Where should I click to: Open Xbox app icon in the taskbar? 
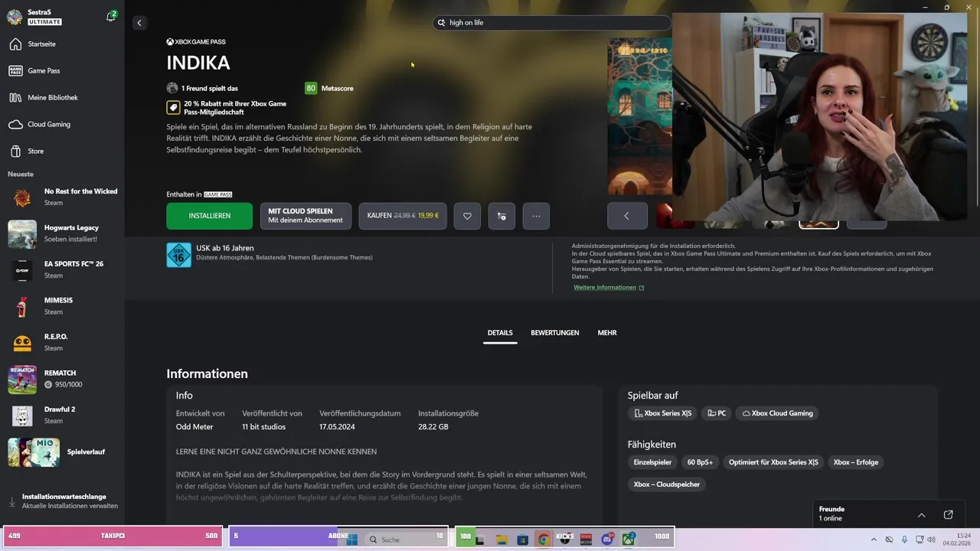click(629, 540)
